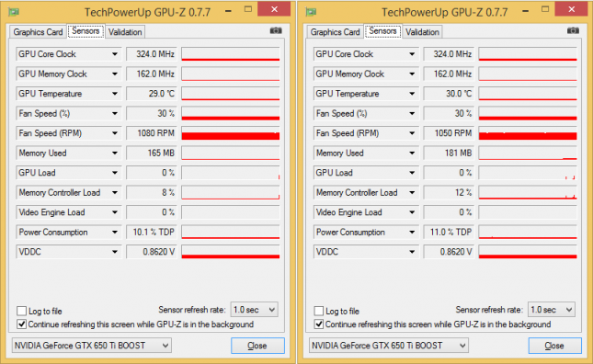Screen dimensions: 593x364
Task: Select Sensors tab in left window
Action: pyautogui.click(x=86, y=31)
